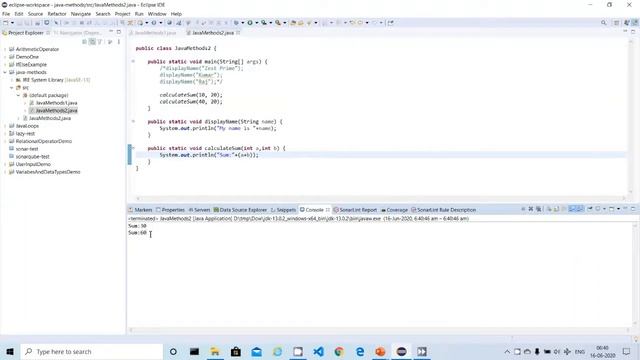This screenshot has height=360, width=640.
Task: Switch to JavaMethods2.java editor tab
Action: [x=213, y=33]
